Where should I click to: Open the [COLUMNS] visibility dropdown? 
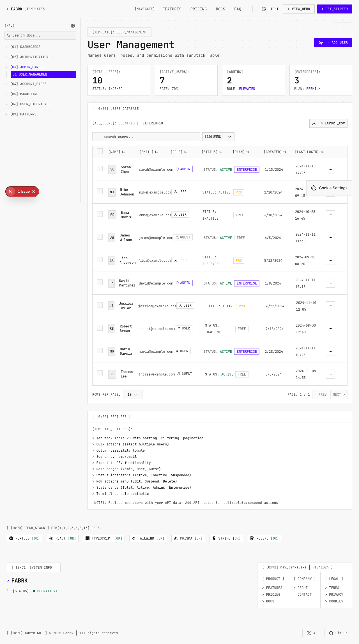pyautogui.click(x=218, y=137)
